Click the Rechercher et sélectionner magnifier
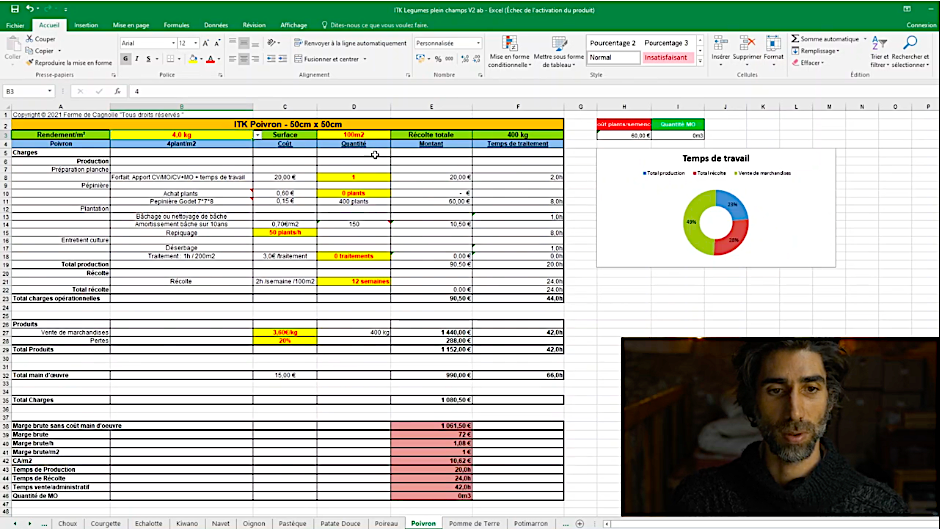Image resolution: width=941 pixels, height=529 pixels. click(909, 48)
